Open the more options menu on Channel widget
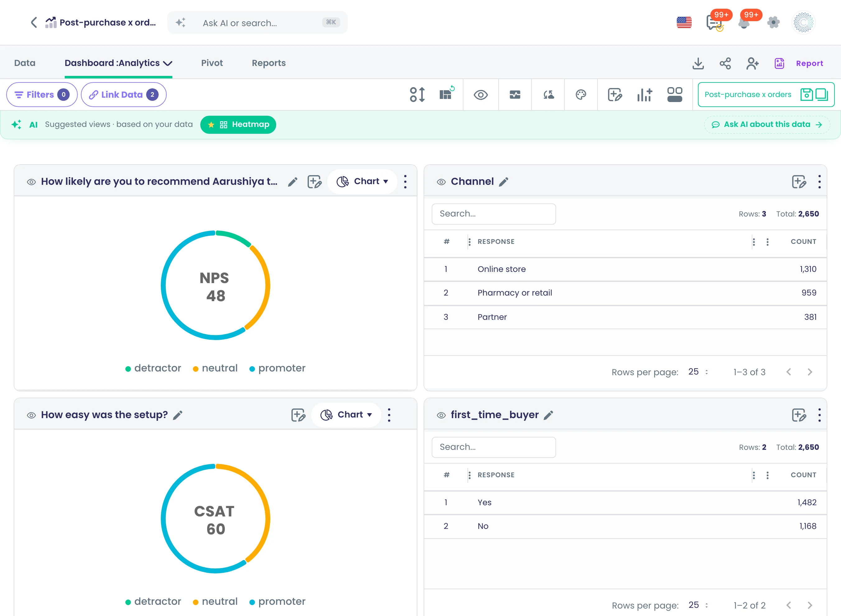The width and height of the screenshot is (841, 616). tap(819, 182)
